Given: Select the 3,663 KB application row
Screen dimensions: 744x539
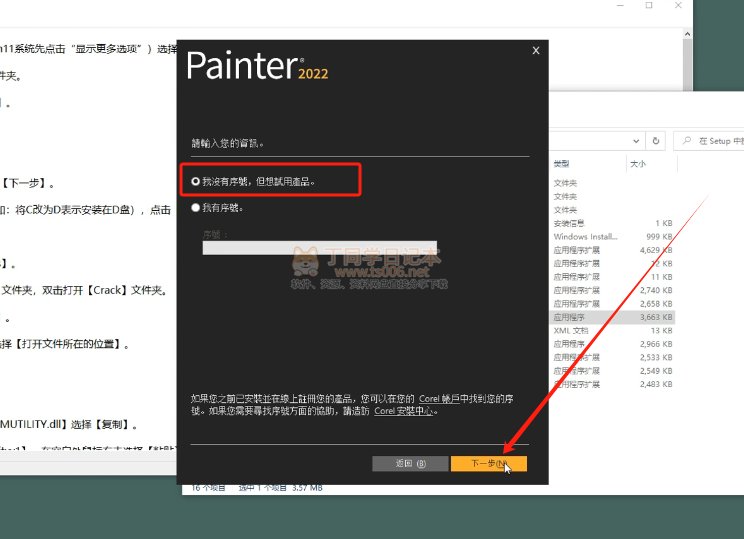Looking at the screenshot, I should tap(613, 317).
